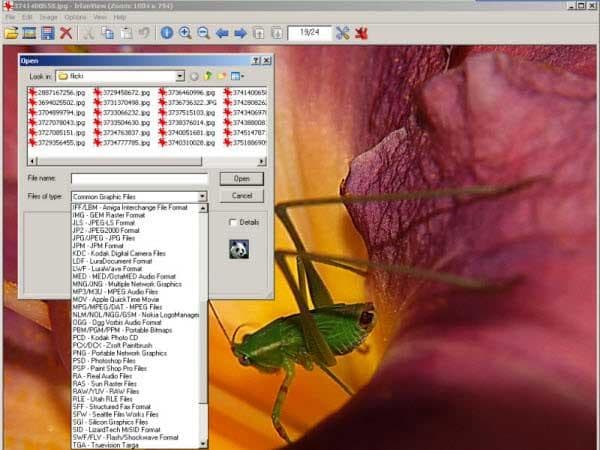Click the red IrfanView About icon

pyautogui.click(x=361, y=33)
